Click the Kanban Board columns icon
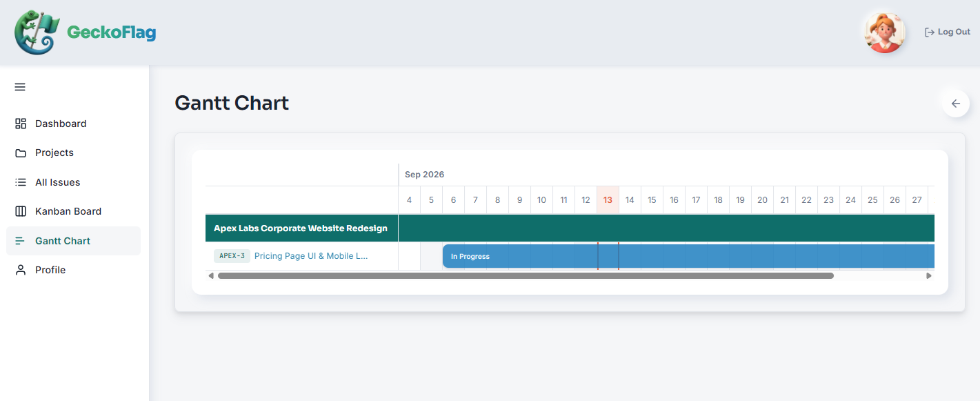The width and height of the screenshot is (980, 401). 21,211
